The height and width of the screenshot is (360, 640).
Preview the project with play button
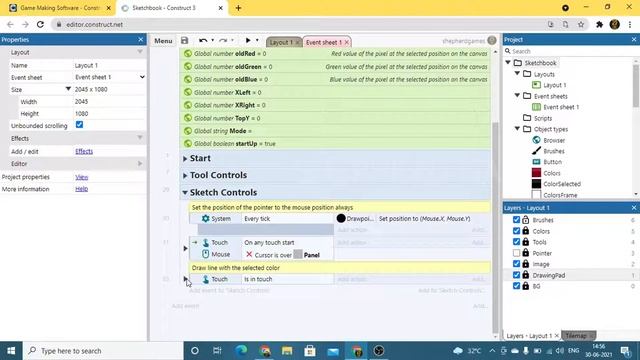click(x=248, y=40)
